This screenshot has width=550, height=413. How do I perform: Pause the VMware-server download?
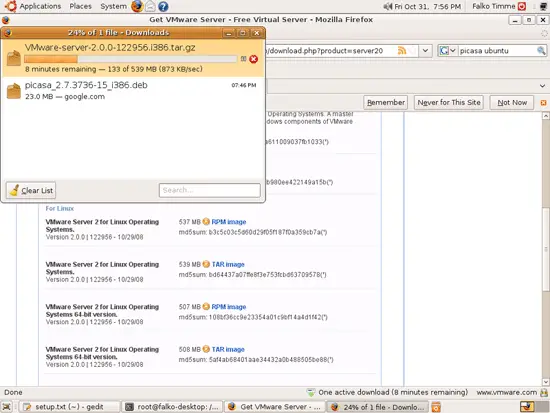pyautogui.click(x=243, y=59)
